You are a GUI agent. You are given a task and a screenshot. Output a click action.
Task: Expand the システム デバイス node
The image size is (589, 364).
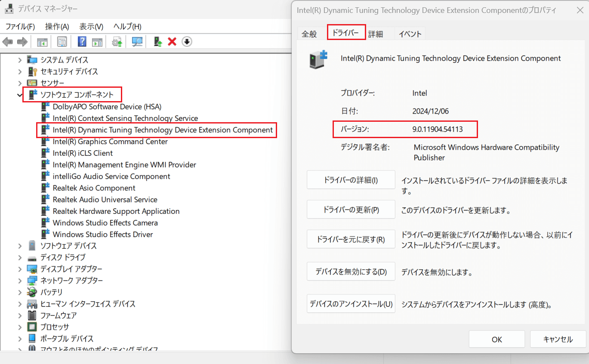(x=20, y=60)
